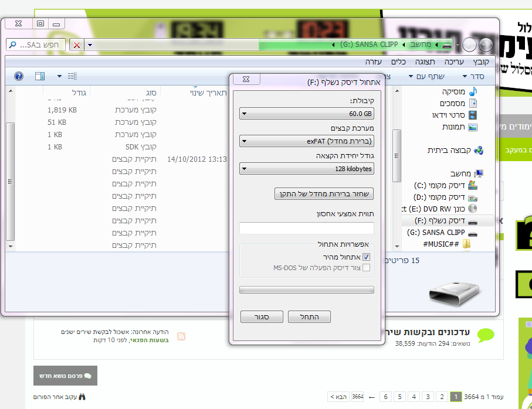The width and height of the screenshot is (532, 409).
Task: Click הבא next page link
Action: 338,397
